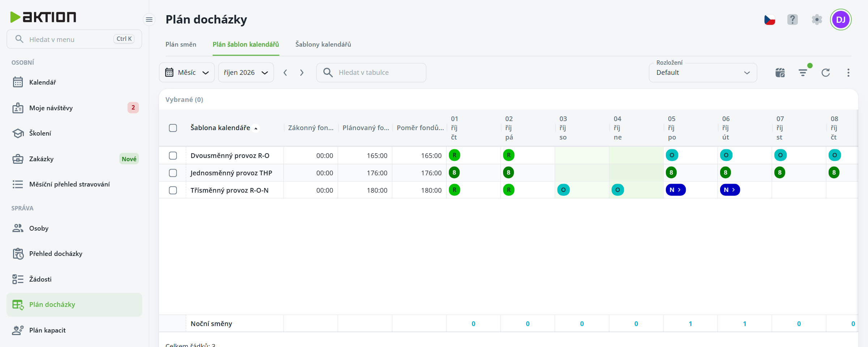
Task: Go to previous month arrow
Action: tap(285, 73)
